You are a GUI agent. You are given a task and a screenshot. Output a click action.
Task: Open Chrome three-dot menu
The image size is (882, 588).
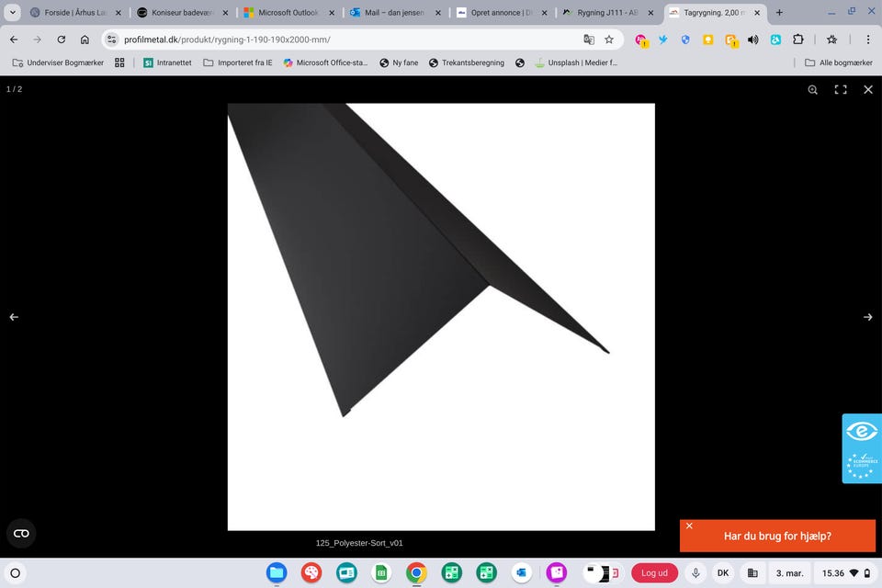(x=868, y=40)
